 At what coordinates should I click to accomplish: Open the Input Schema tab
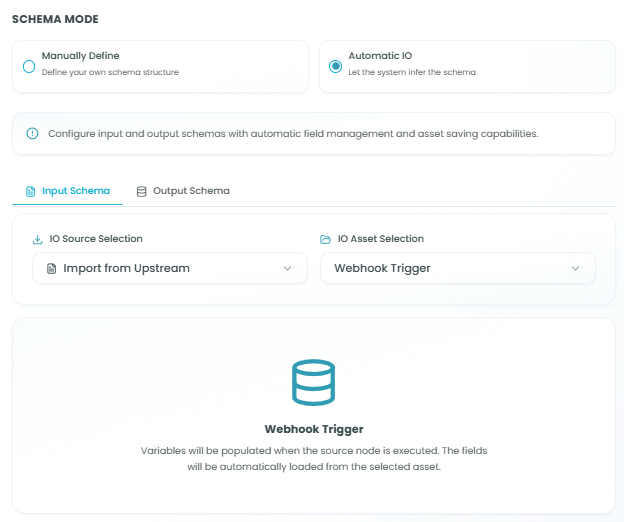coord(68,191)
